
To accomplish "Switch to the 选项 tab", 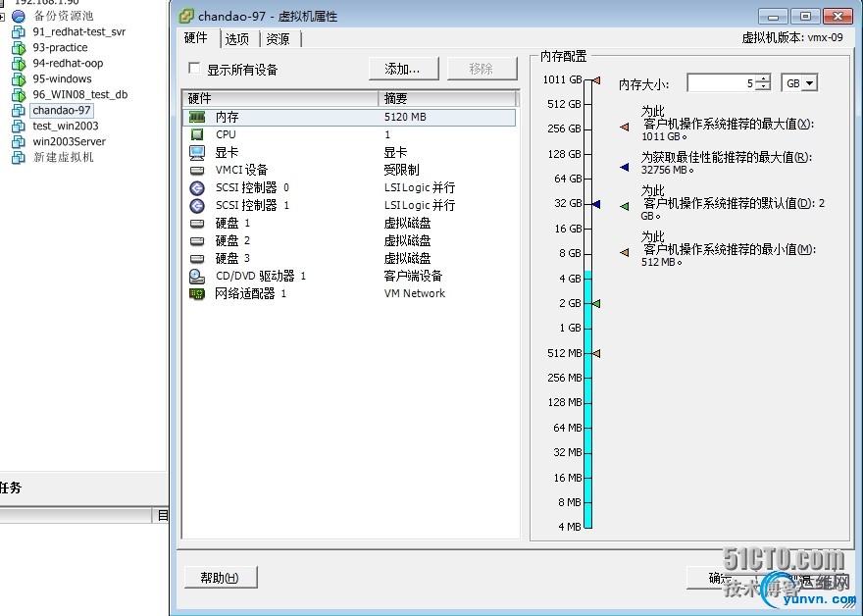I will [237, 38].
